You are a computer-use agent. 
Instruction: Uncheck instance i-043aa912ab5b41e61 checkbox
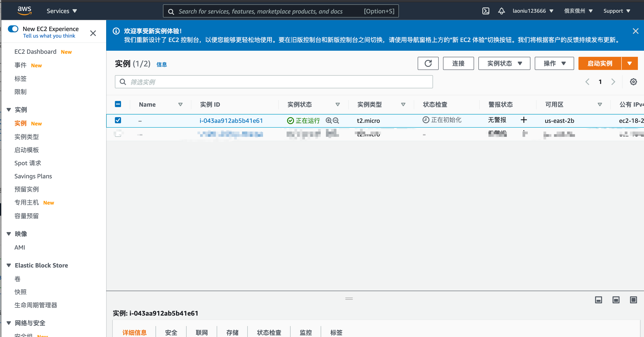click(x=118, y=120)
